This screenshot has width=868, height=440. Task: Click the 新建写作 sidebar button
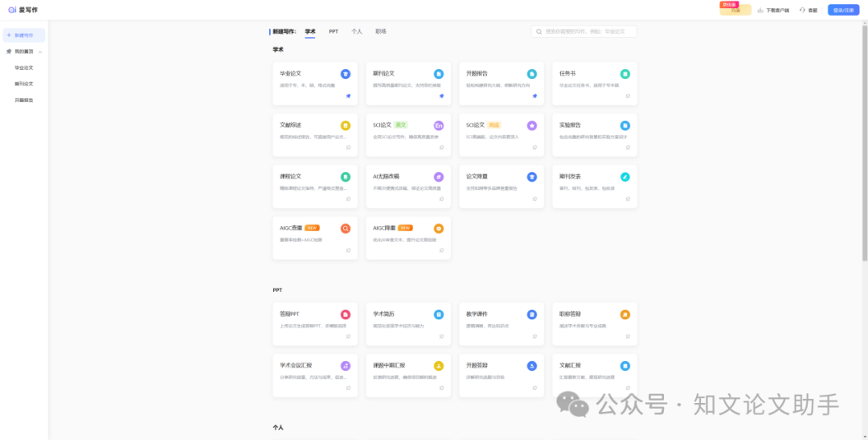(x=24, y=35)
